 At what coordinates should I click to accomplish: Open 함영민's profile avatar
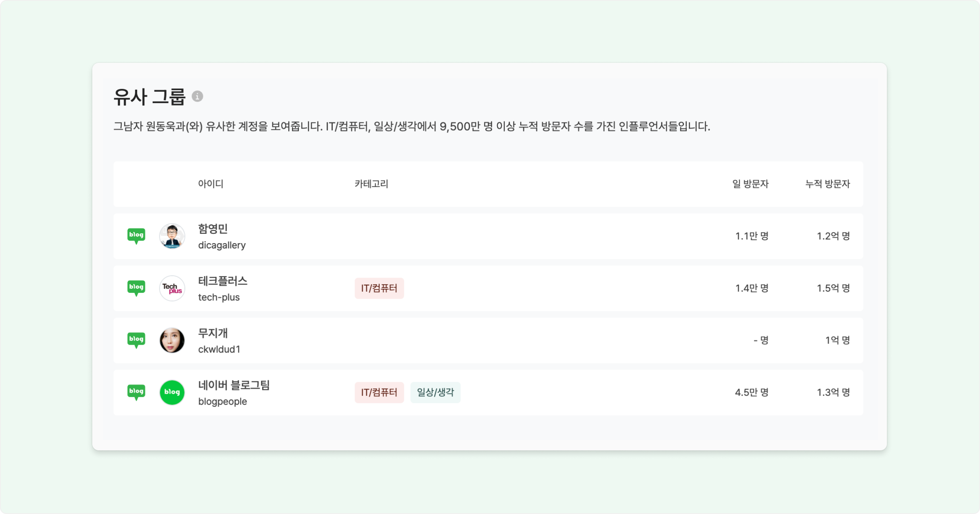tap(172, 236)
